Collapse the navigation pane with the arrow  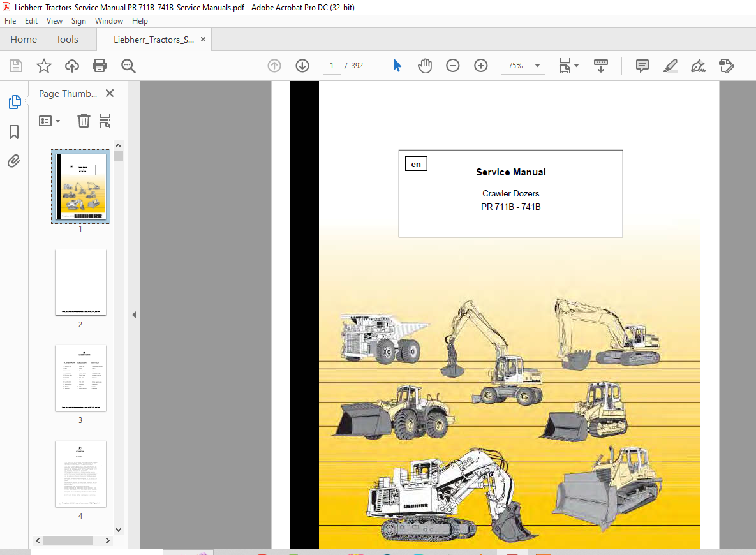(x=134, y=315)
